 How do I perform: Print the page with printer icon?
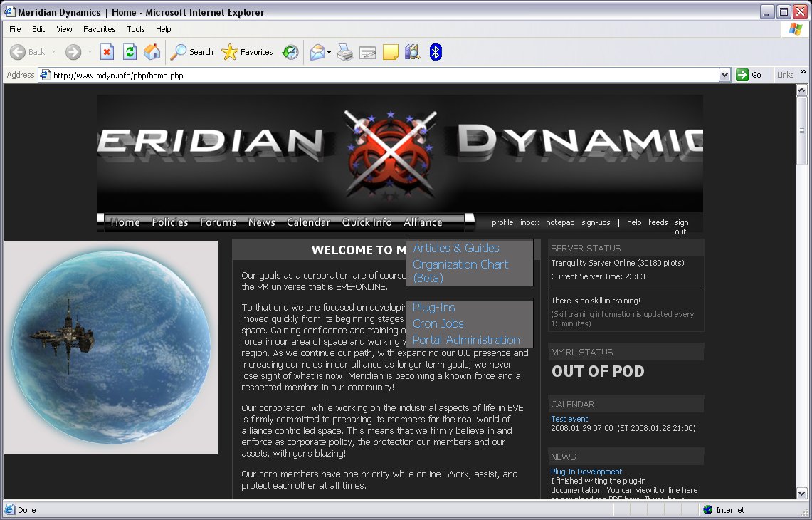[x=345, y=52]
